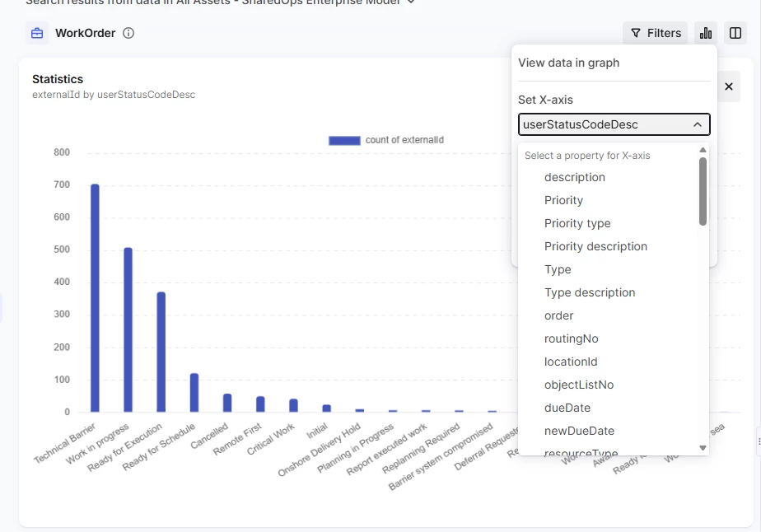Open the Filters button
Viewport: 761px width, 532px height.
656,34
